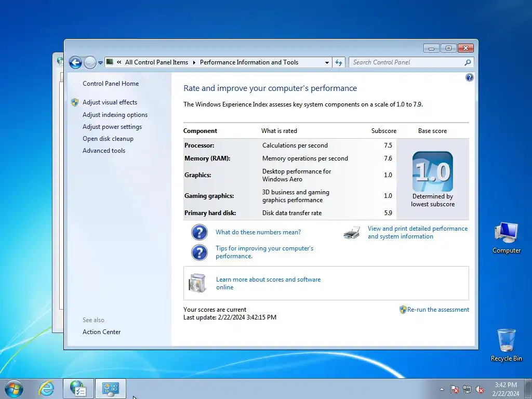The image size is (532, 399).
Task: Click the shield icon next to Re-run the assessment
Action: pos(403,310)
